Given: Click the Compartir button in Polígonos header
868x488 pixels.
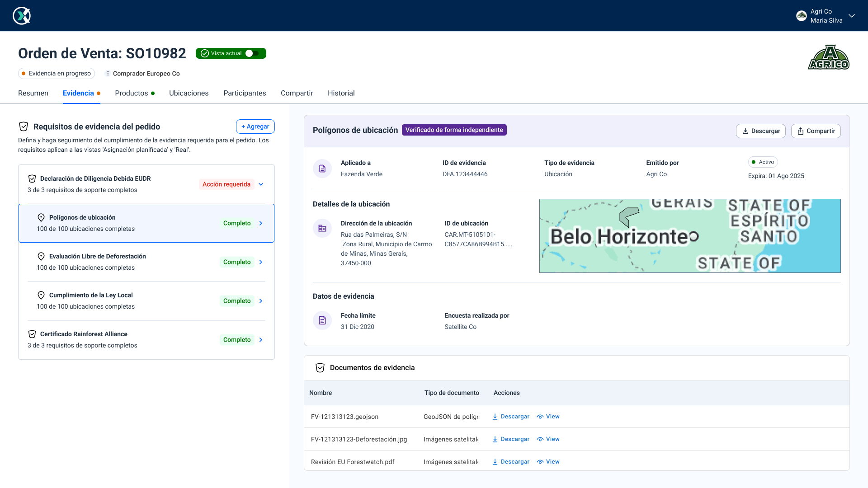Looking at the screenshot, I should coord(816,131).
